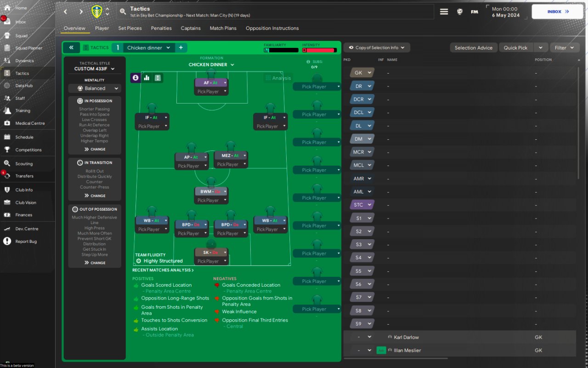Open the Medical Centre in the sidebar
The height and width of the screenshot is (368, 588).
click(x=30, y=123)
